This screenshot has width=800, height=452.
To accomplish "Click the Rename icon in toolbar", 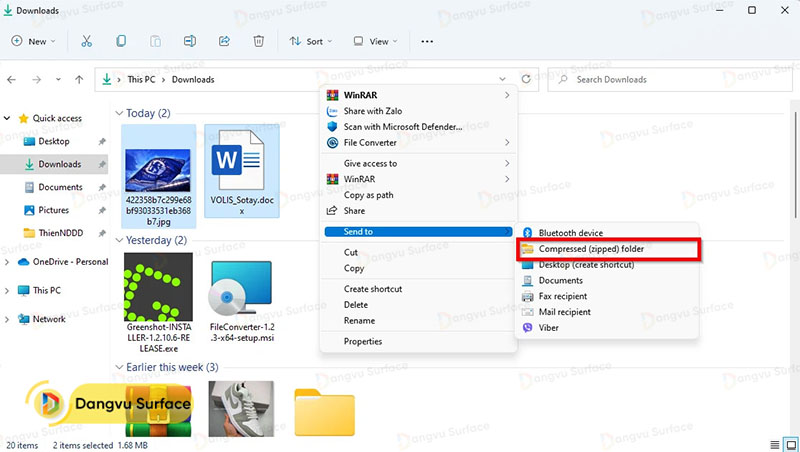I will [x=189, y=42].
